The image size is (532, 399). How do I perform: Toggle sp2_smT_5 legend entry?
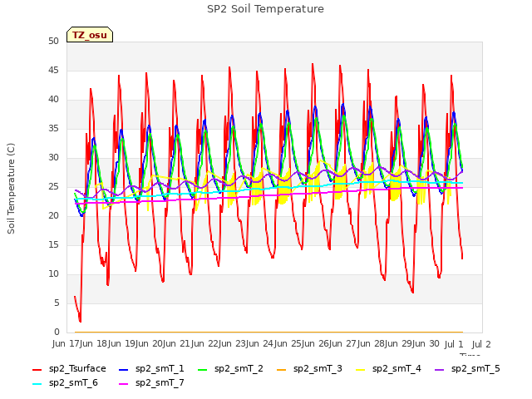click(x=467, y=368)
